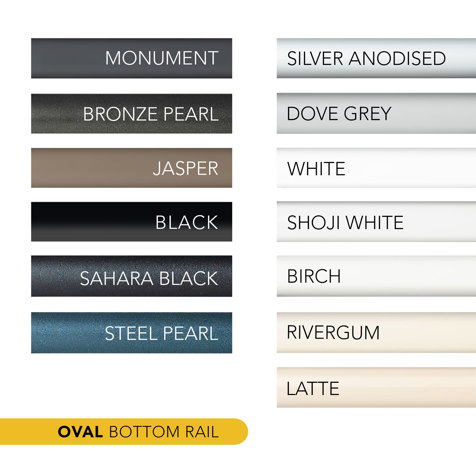Screen dimensions: 476x476
Task: Select the Shoji White swatch
Action: point(376,222)
